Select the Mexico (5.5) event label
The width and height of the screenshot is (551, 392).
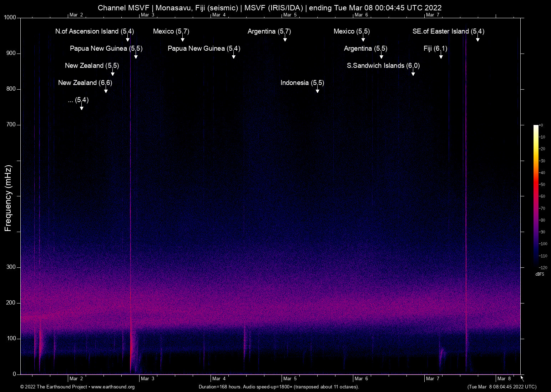point(352,31)
